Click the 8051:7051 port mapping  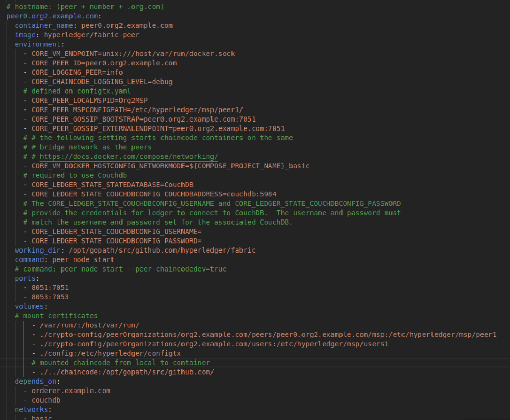(50, 288)
